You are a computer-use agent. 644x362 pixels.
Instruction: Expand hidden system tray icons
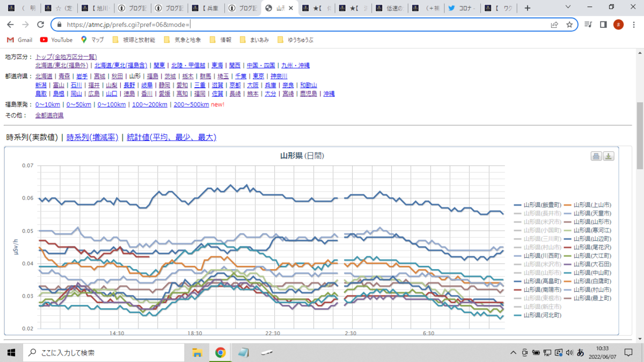pos(514,352)
